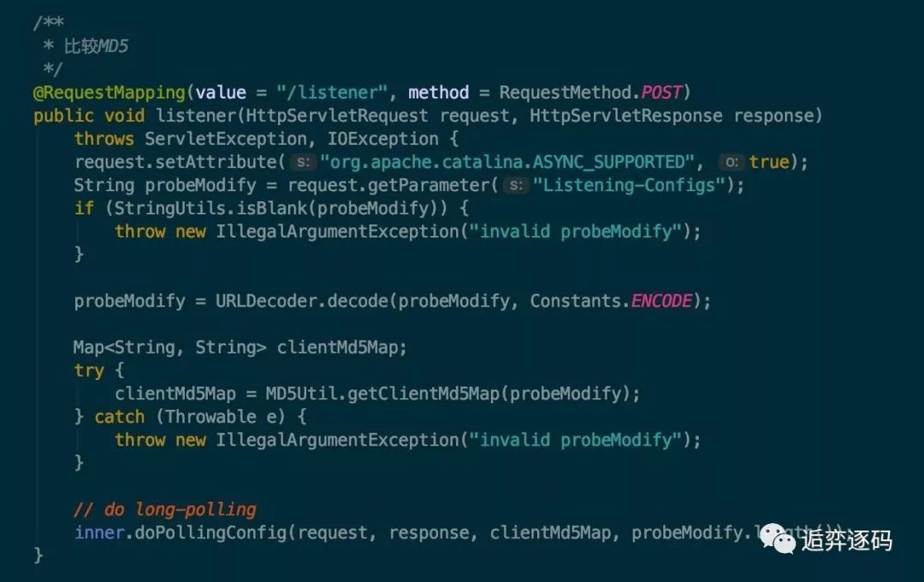The width and height of the screenshot is (924, 582).
Task: Click the 'try' keyword
Action: (89, 371)
